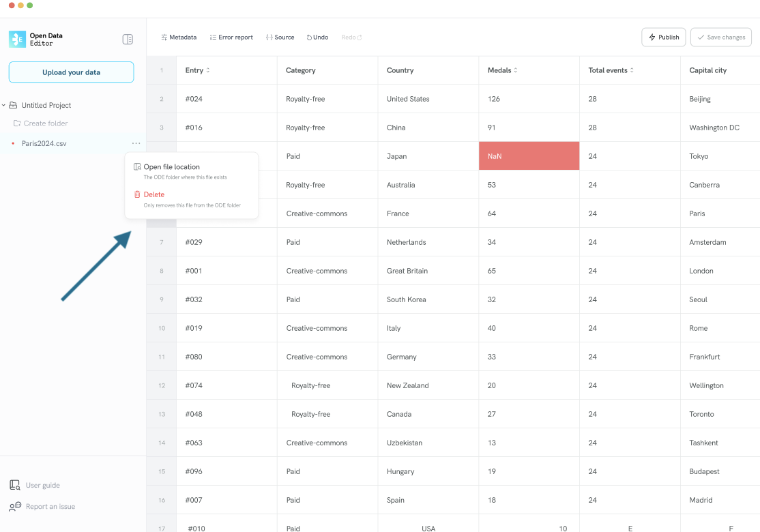
Task: Open options menu for Paris2024.csv
Action: click(x=136, y=143)
